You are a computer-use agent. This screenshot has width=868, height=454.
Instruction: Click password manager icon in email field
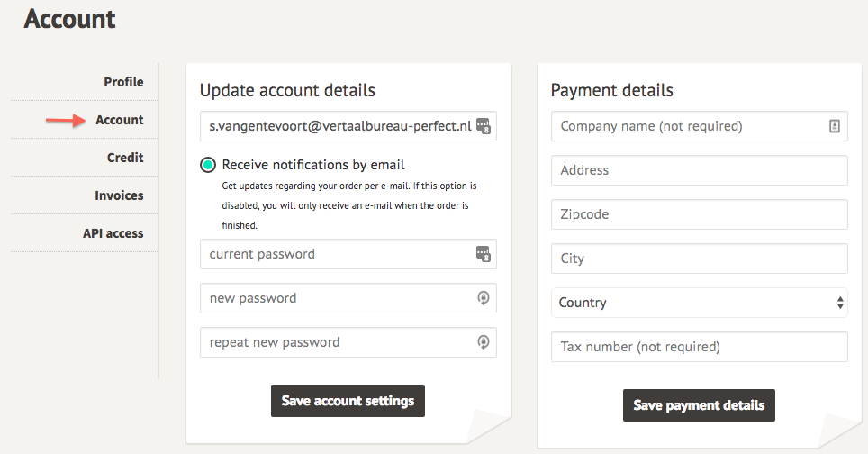point(483,126)
